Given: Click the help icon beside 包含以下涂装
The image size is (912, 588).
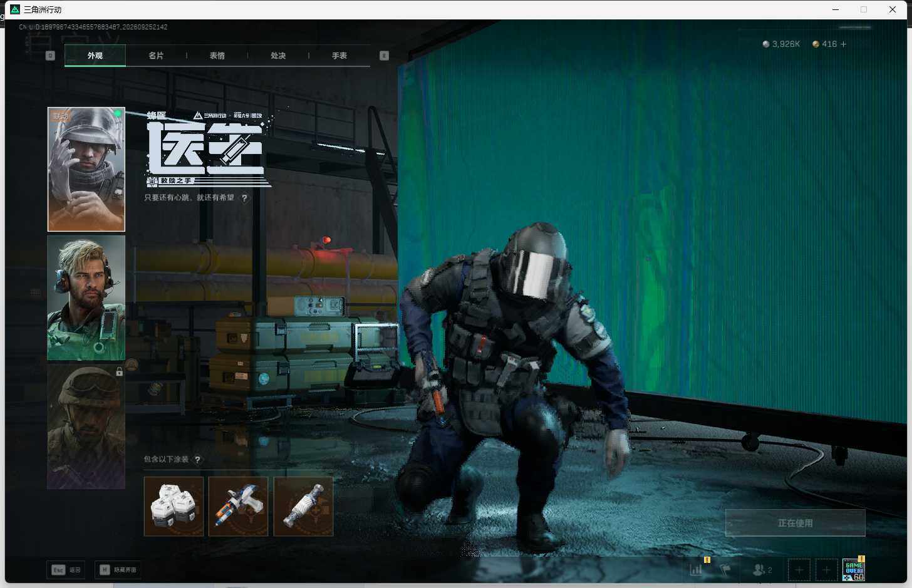Looking at the screenshot, I should 197,460.
